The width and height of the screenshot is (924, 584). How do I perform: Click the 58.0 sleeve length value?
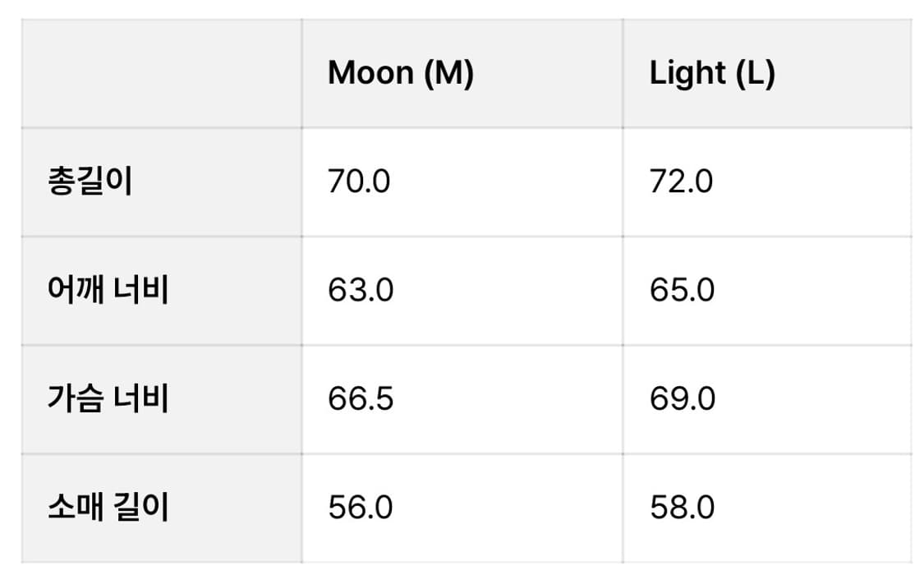pos(682,508)
